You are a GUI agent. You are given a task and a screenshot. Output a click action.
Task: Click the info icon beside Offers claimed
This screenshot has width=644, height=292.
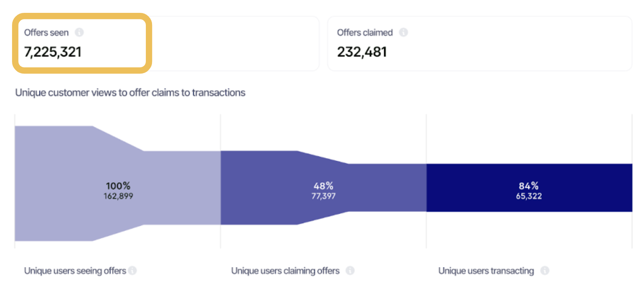(403, 32)
